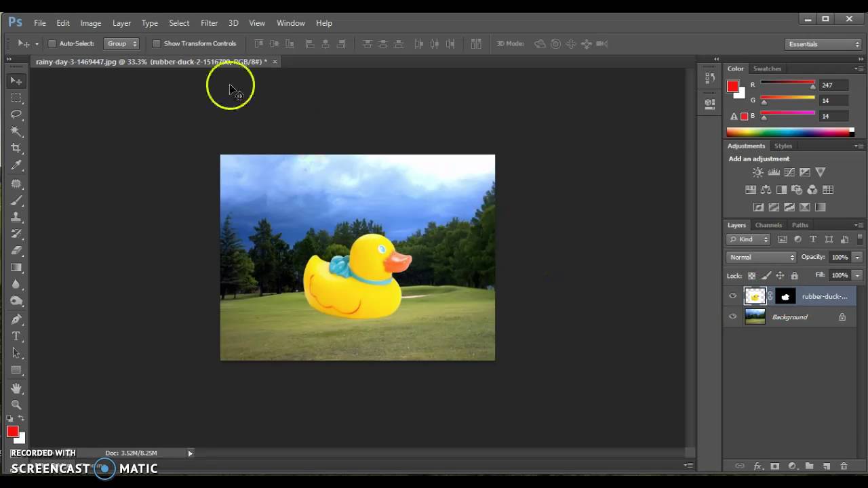
Task: Switch to the Channels tab
Action: pos(768,225)
